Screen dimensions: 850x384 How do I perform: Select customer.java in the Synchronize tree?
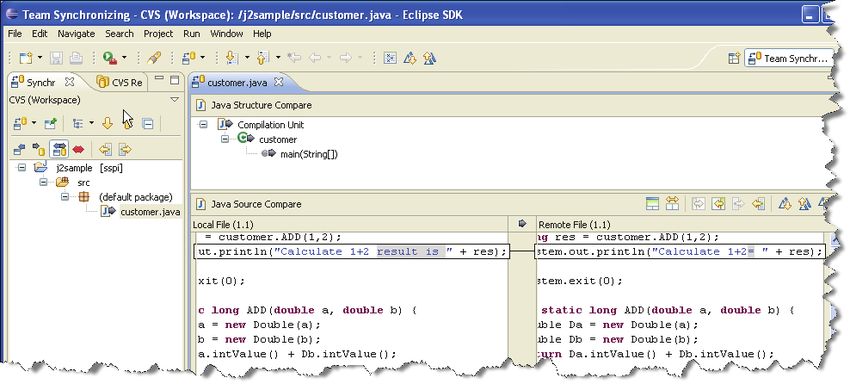pyautogui.click(x=150, y=212)
